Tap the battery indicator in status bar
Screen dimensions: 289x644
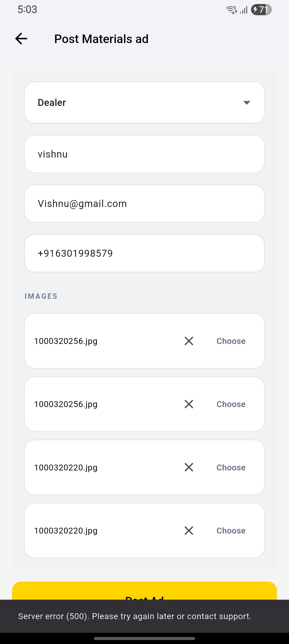tap(261, 10)
